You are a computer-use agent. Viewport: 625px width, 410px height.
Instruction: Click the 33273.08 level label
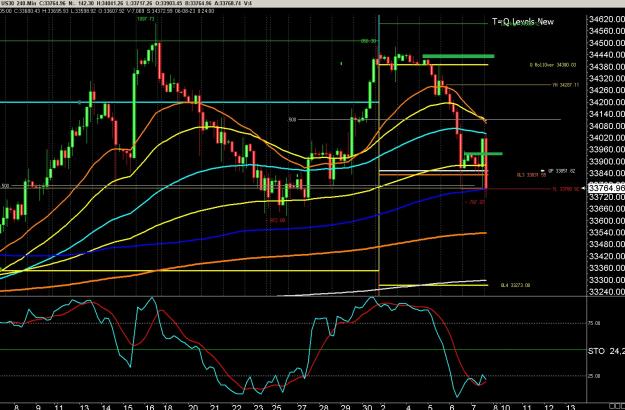[516, 285]
